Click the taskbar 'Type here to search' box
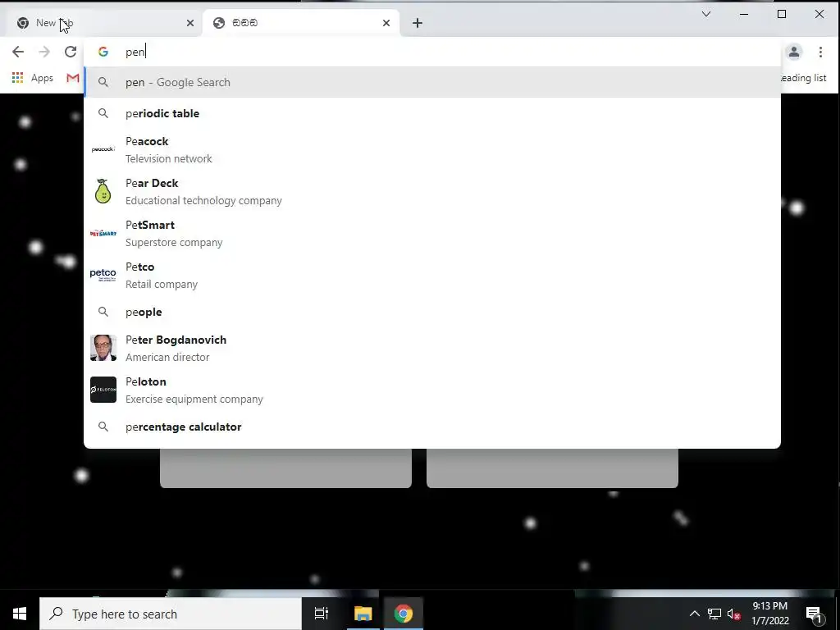 [x=171, y=614]
